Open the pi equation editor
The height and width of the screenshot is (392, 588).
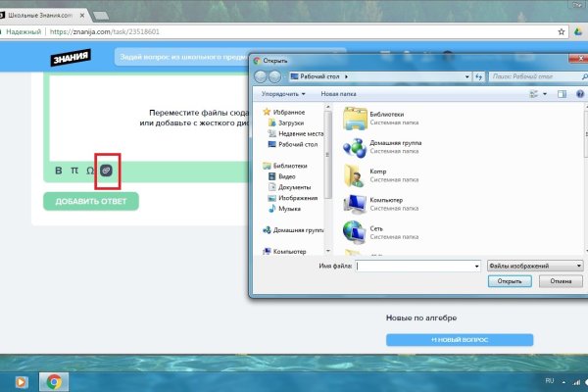click(74, 171)
